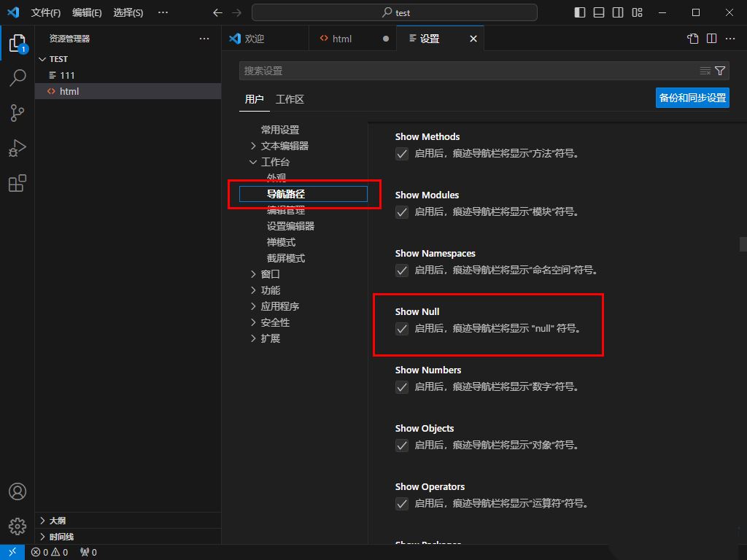Viewport: 747px width, 560px height.
Task: Select the Search icon in the activity bar
Action: [x=17, y=77]
